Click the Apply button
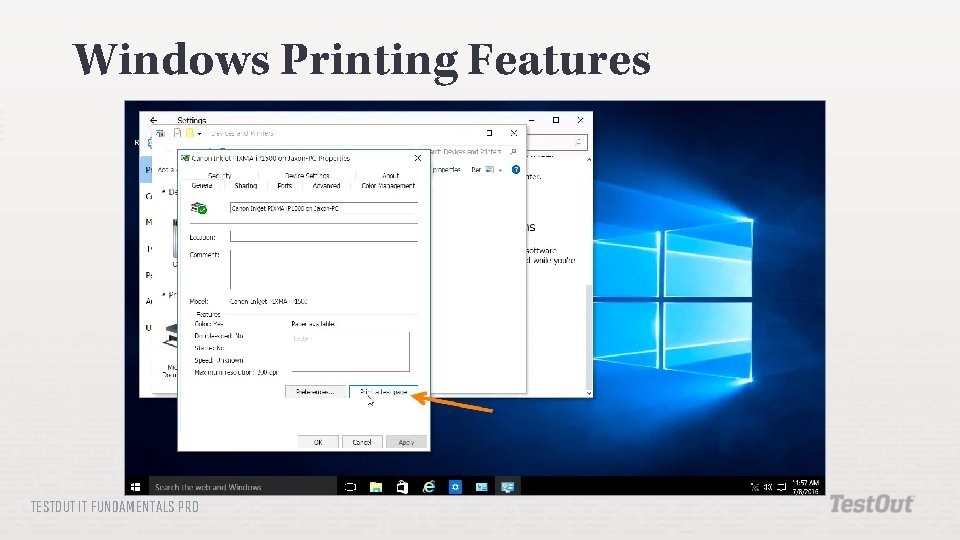The height and width of the screenshot is (540, 960). click(x=407, y=442)
